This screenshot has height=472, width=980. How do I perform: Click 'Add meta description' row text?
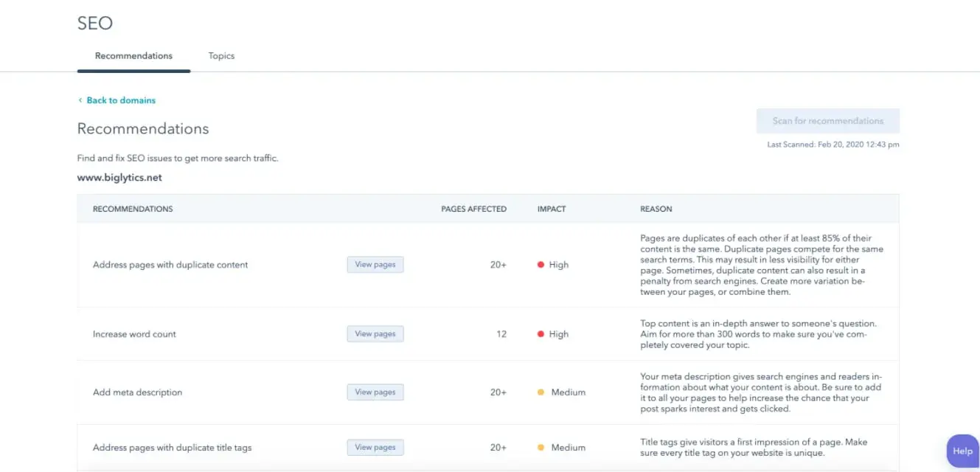pyautogui.click(x=137, y=392)
